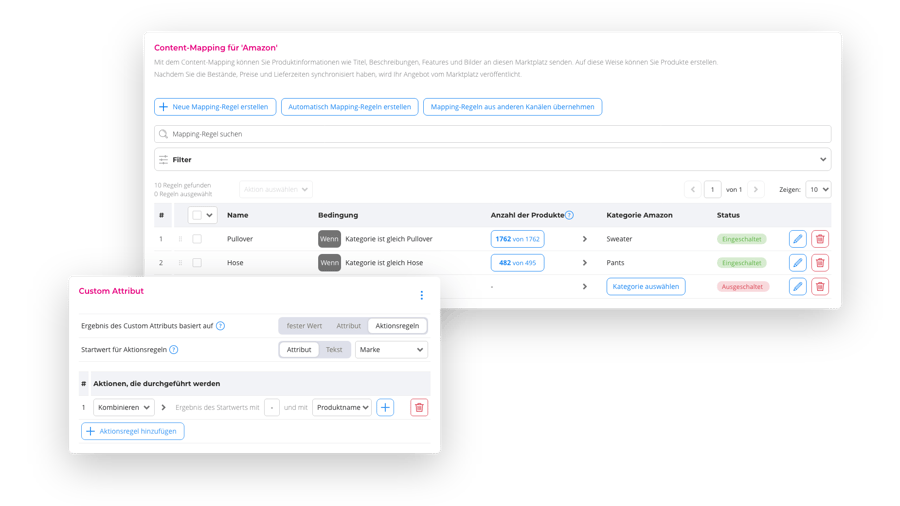900x506 pixels.
Task: Click Neue Mapping-Regel erstellen button
Action: [x=215, y=107]
